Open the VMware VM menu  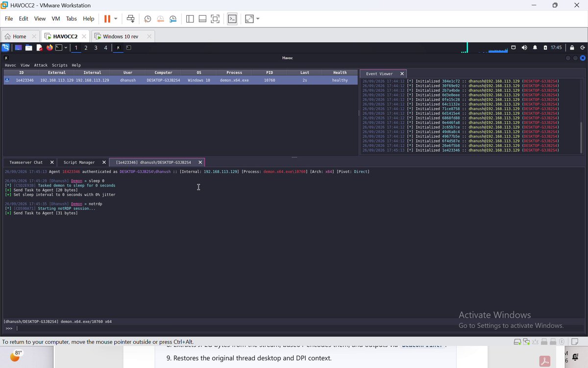coord(56,19)
